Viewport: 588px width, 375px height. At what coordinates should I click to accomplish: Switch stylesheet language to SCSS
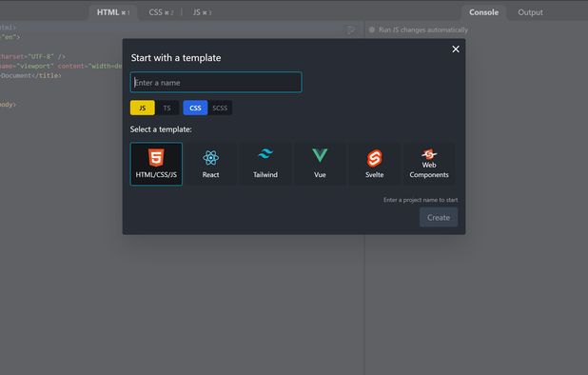click(x=220, y=108)
